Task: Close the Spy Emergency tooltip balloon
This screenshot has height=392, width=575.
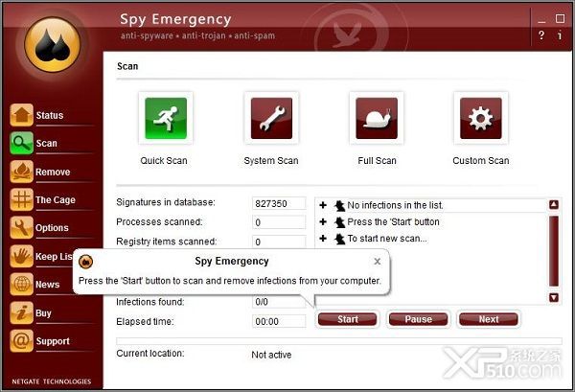Action: (x=377, y=262)
